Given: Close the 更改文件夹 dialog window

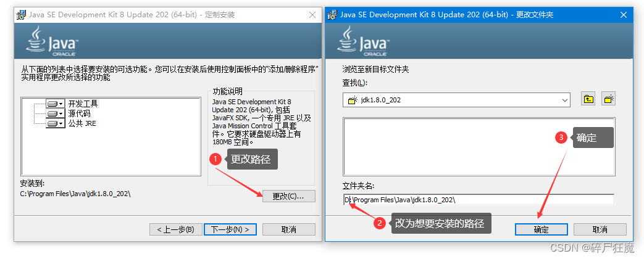Looking at the screenshot, I should [624, 15].
